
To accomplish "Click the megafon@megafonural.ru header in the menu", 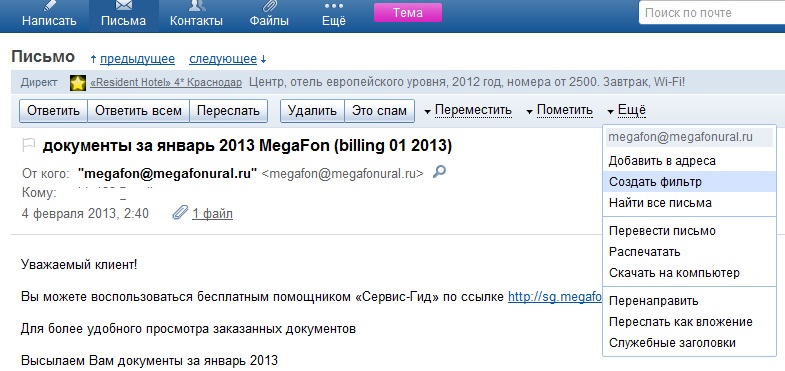I will pos(689,137).
